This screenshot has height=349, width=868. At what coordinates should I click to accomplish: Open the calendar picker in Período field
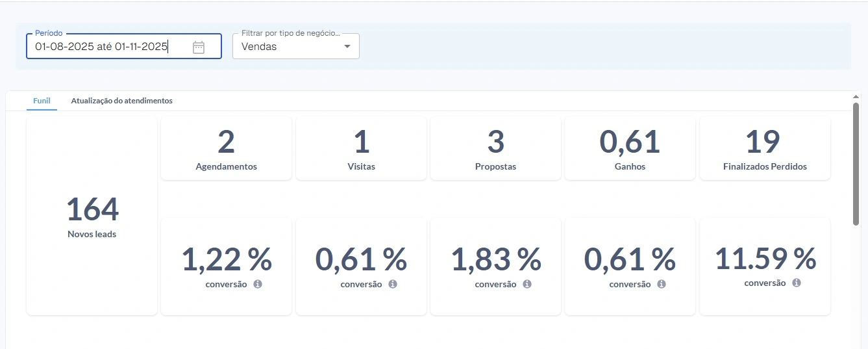click(199, 47)
